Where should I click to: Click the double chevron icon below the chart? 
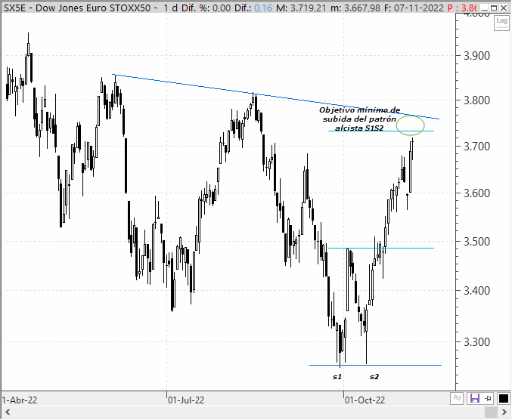pyautogui.click(x=457, y=398)
